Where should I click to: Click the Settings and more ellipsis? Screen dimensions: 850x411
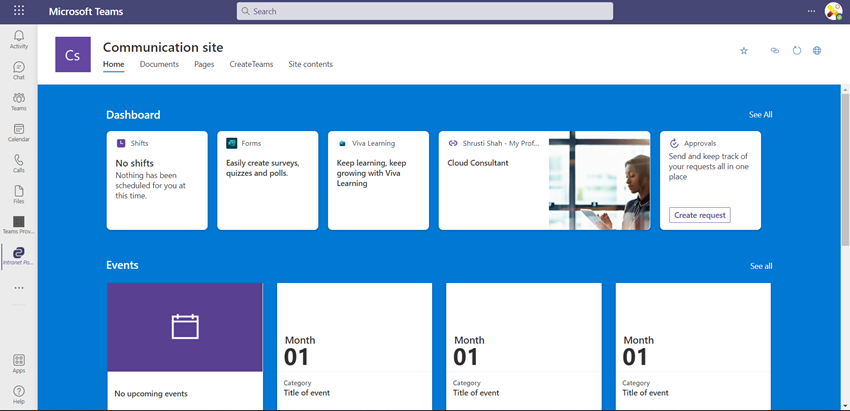click(x=811, y=11)
